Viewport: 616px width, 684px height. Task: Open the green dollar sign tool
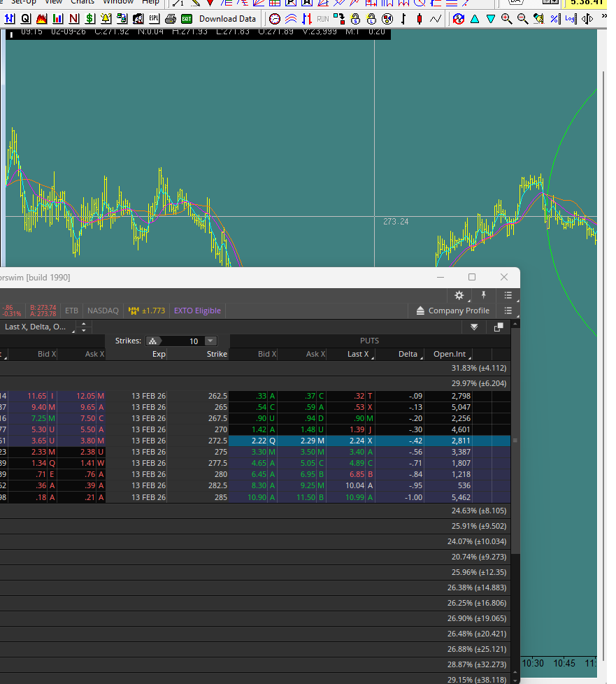coord(90,19)
